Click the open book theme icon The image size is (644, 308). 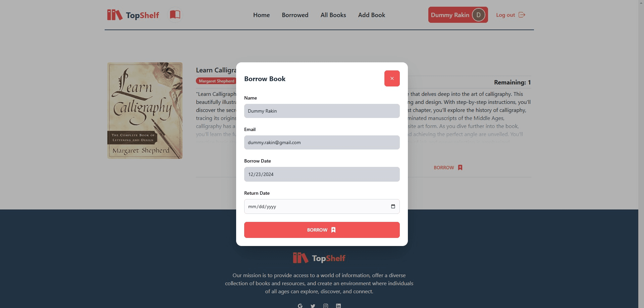(x=175, y=15)
